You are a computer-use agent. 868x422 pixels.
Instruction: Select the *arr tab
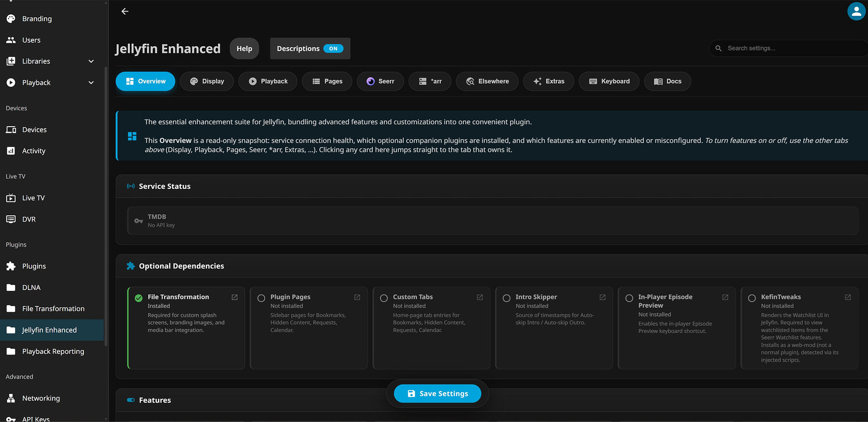[x=430, y=81]
